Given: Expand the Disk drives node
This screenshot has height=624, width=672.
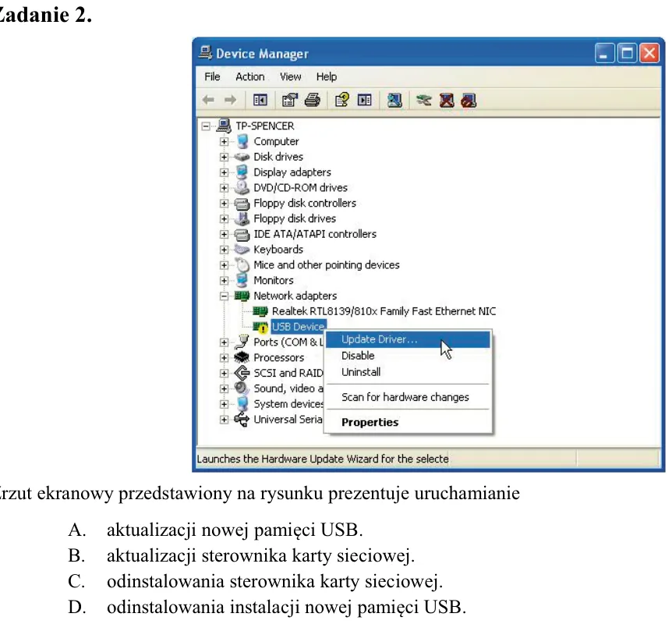Looking at the screenshot, I should point(224,157).
